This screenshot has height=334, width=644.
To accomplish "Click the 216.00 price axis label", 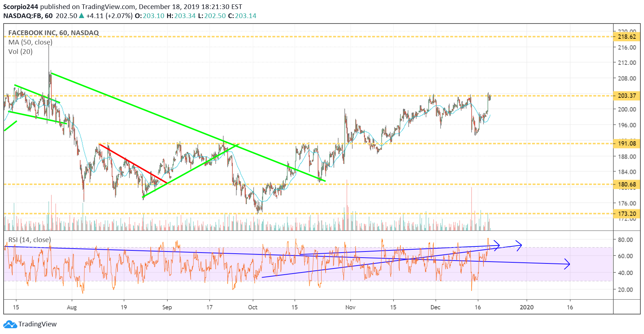I will (x=627, y=47).
